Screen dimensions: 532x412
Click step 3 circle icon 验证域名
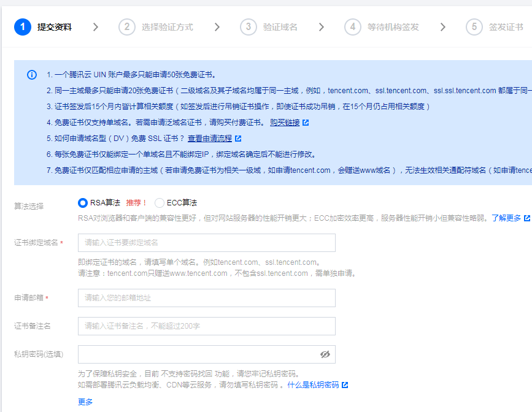click(x=248, y=27)
